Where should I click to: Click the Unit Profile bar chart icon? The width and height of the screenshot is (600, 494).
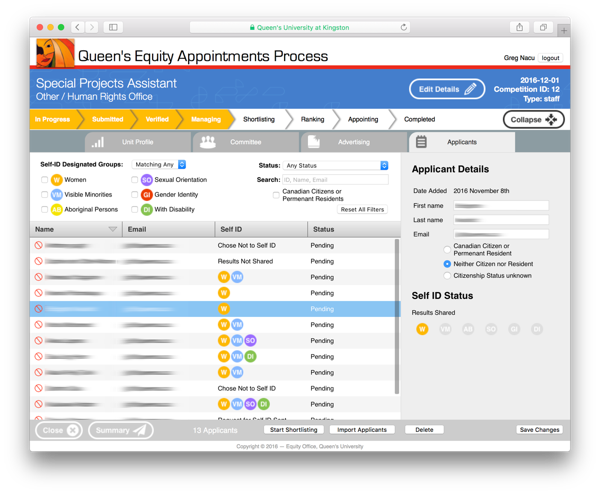pos(98,142)
